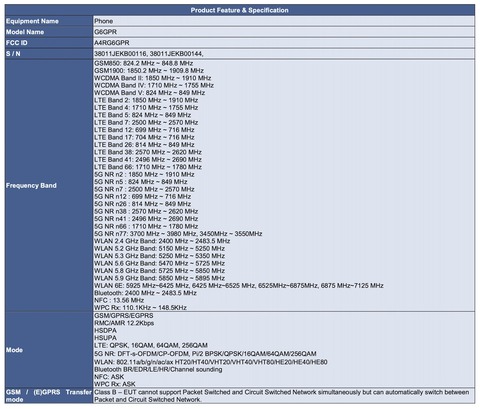Click the Bluetooth BR/EDR/LE/HR Channel sounding line
This screenshot has width=480, height=409.
click(158, 369)
